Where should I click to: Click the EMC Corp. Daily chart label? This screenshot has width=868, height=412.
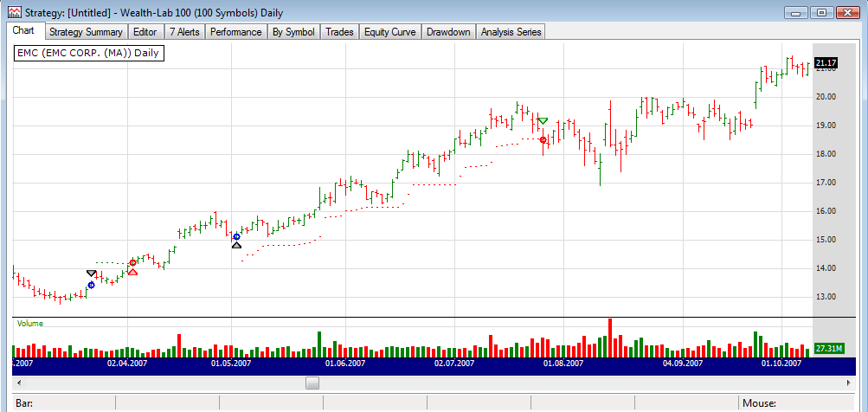coord(89,54)
